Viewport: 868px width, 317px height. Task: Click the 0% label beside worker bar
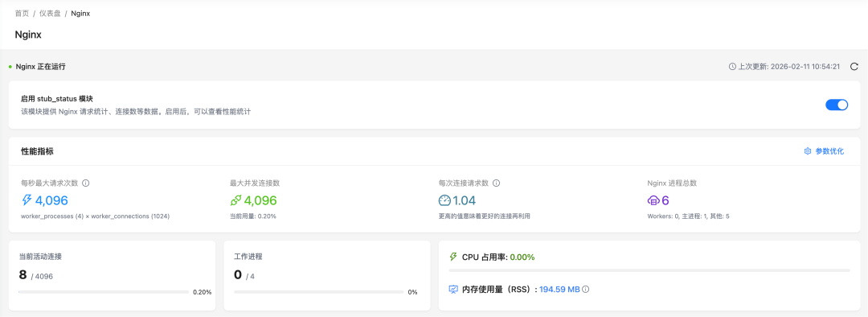[x=412, y=292]
